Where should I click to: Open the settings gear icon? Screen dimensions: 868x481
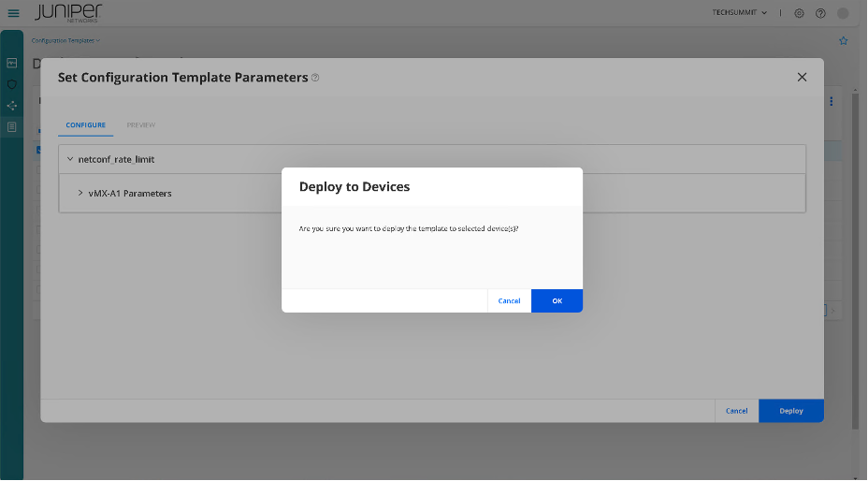coord(799,13)
